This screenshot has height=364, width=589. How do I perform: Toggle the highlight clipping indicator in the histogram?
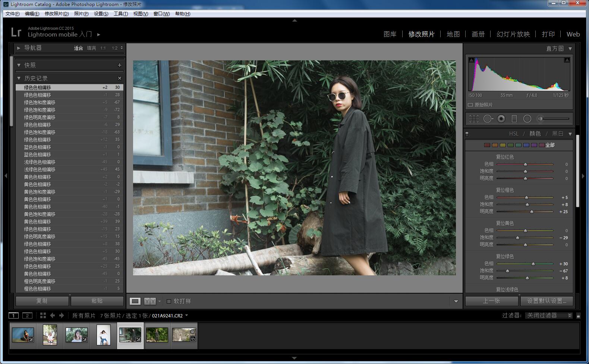[567, 60]
